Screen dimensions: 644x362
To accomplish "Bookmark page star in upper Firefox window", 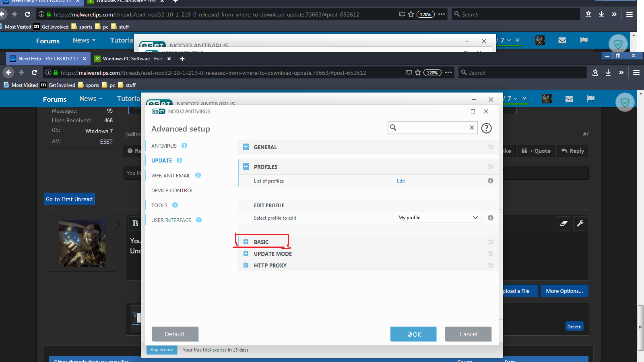I will (x=411, y=14).
